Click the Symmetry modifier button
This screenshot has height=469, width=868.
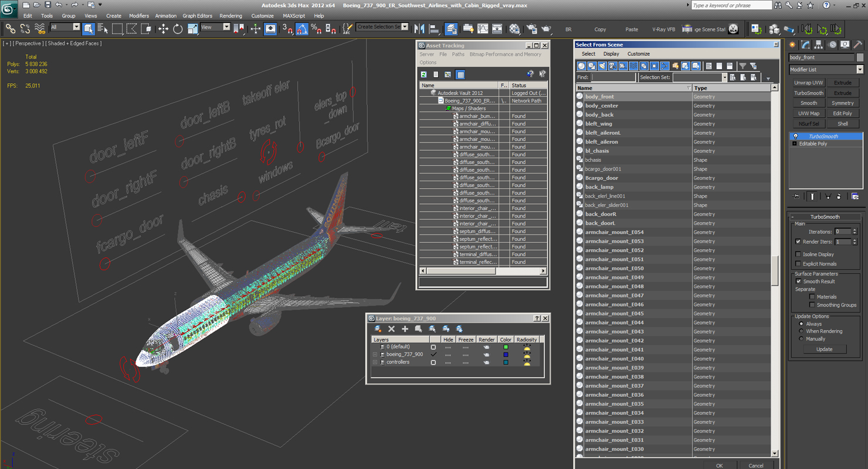pos(843,103)
